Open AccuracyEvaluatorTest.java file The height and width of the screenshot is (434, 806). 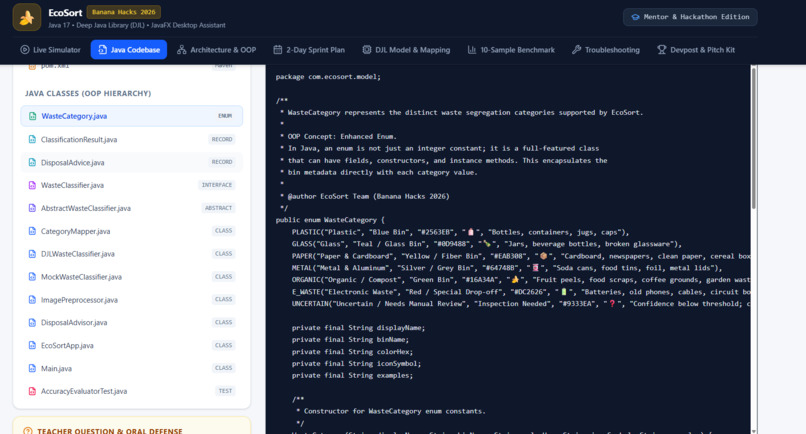[132, 391]
